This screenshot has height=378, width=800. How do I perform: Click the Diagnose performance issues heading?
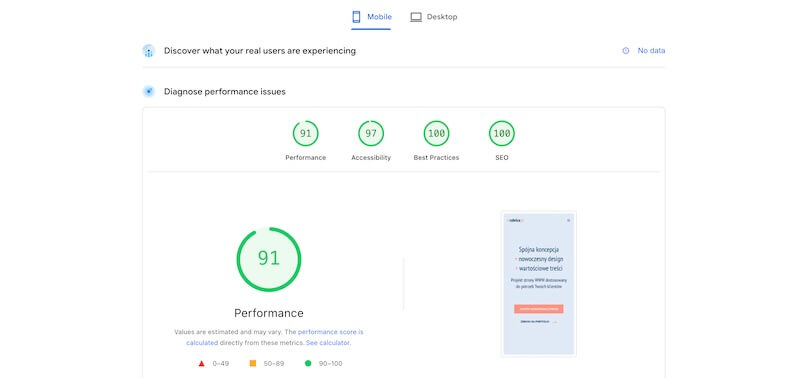224,92
